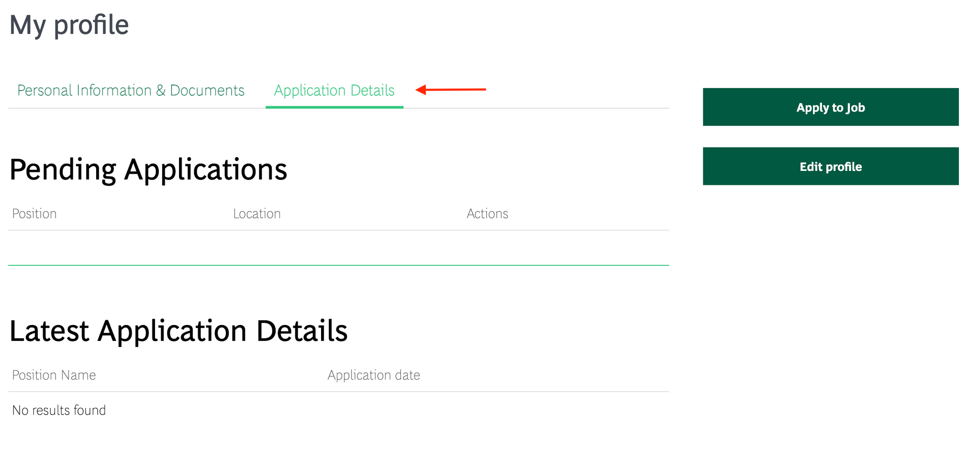Click the Actions column header
Image resolution: width=980 pixels, height=450 pixels.
(487, 214)
